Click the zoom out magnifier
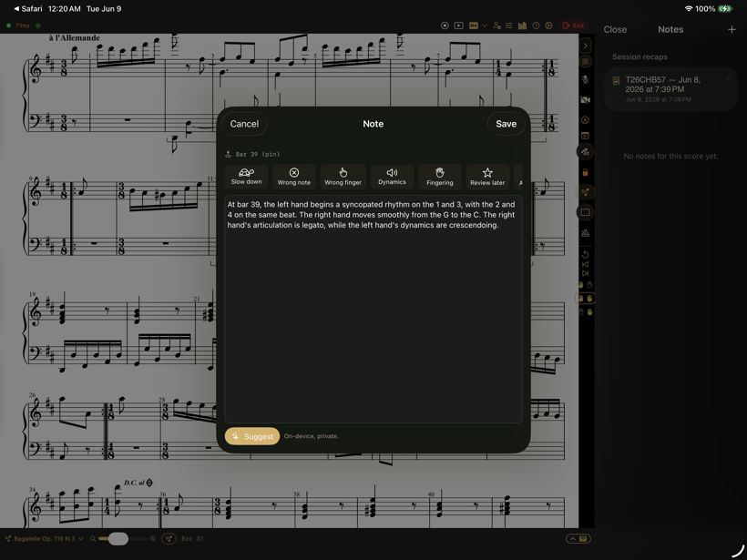The image size is (747, 560). click(x=93, y=538)
